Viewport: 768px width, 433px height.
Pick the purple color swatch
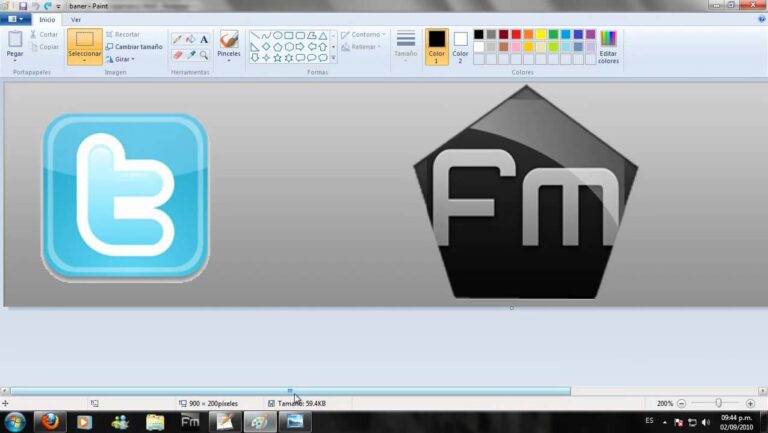[590, 34]
